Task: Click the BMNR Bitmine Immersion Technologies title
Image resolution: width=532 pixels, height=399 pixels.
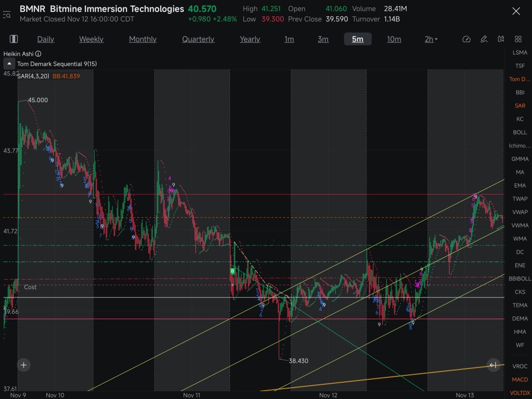Action: (102, 9)
